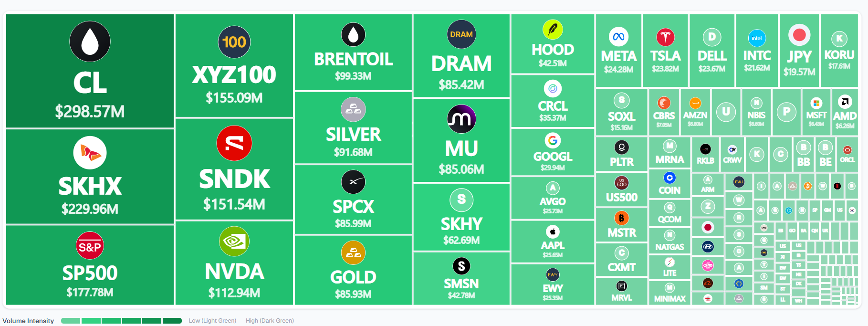The width and height of the screenshot is (868, 326).
Task: Select the GOOGL Google logo
Action: [x=553, y=140]
